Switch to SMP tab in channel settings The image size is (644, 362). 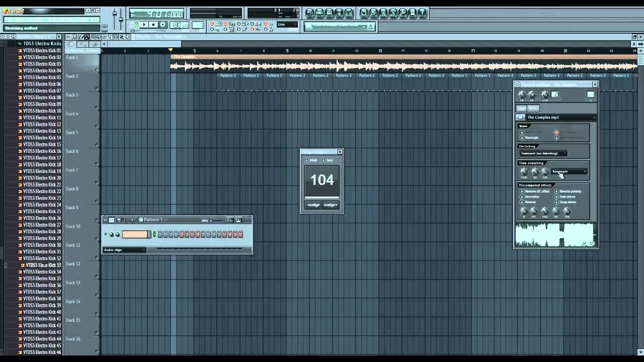pyautogui.click(x=521, y=108)
